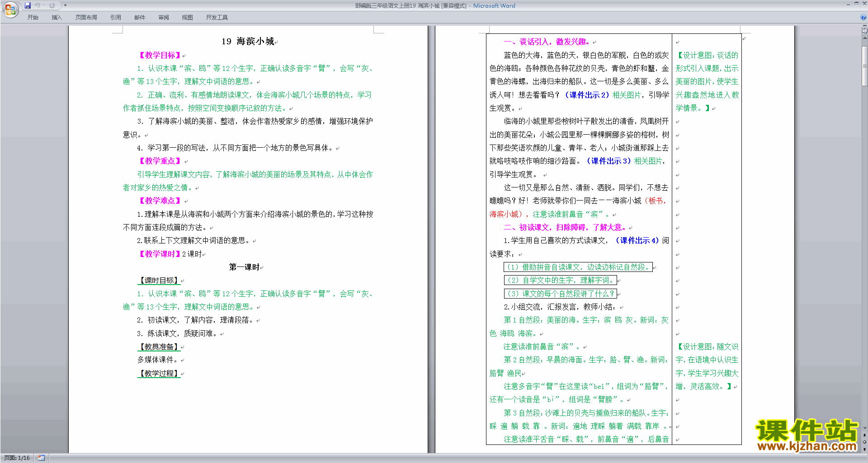
Task: Click the 【教学过程】 underlined heading
Action: coord(159,374)
